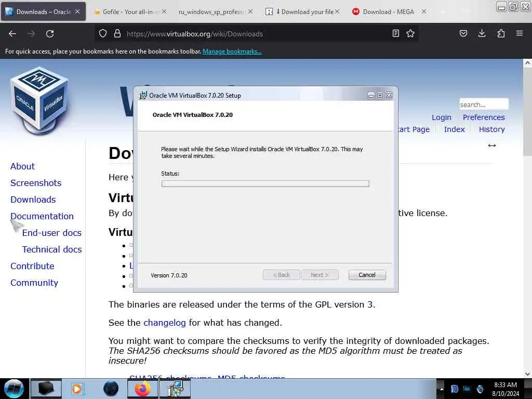
Task: Open the Login link
Action: pos(442,117)
